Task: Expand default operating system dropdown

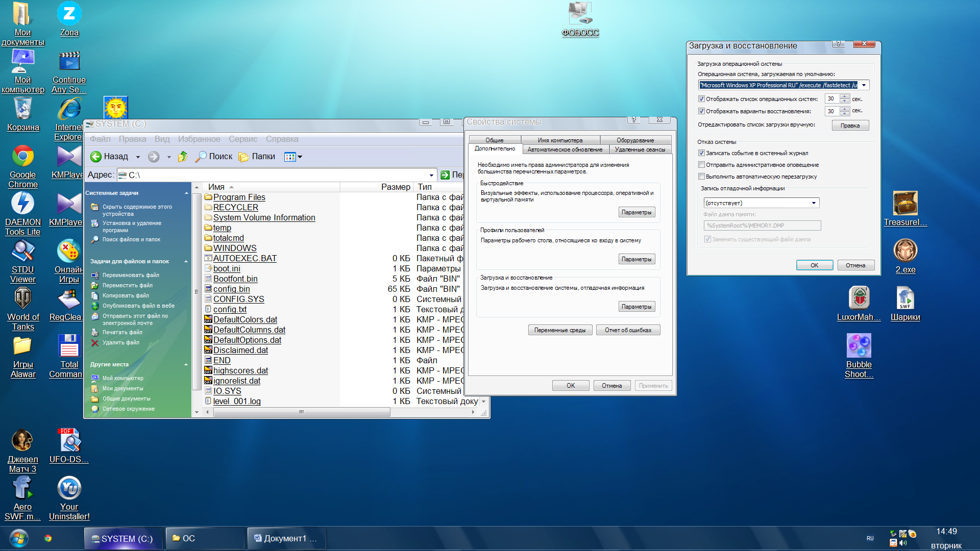Action: pos(864,85)
